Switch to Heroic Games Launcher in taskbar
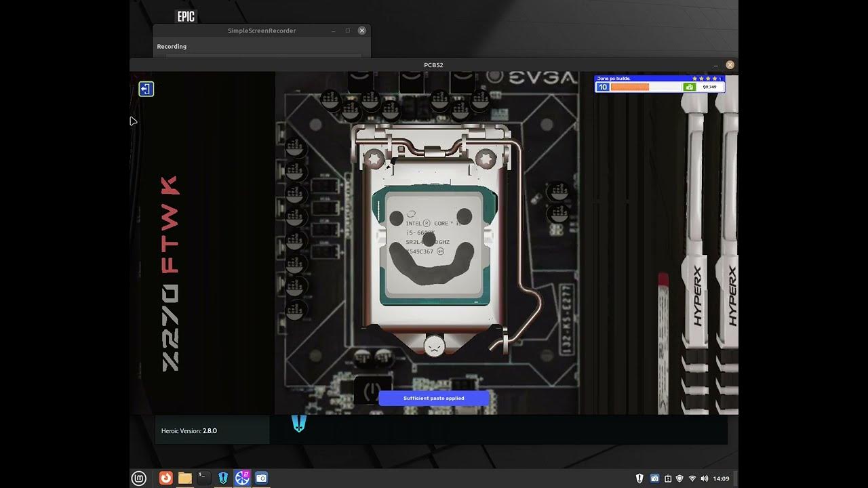868x488 pixels. 223,478
